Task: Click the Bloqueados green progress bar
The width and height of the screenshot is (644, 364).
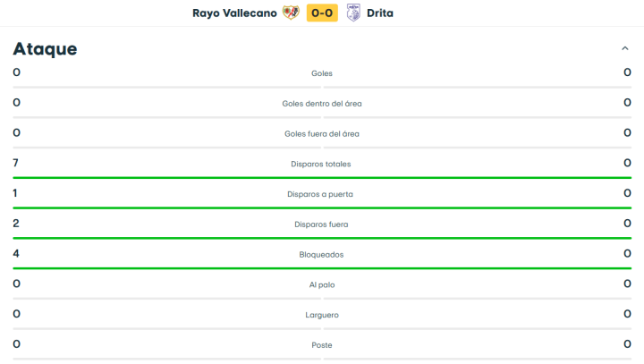Action: [x=322, y=268]
